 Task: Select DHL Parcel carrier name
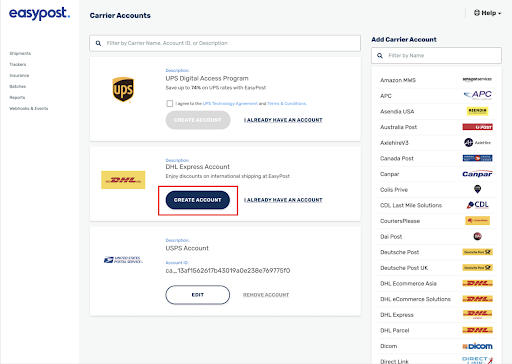tap(395, 331)
